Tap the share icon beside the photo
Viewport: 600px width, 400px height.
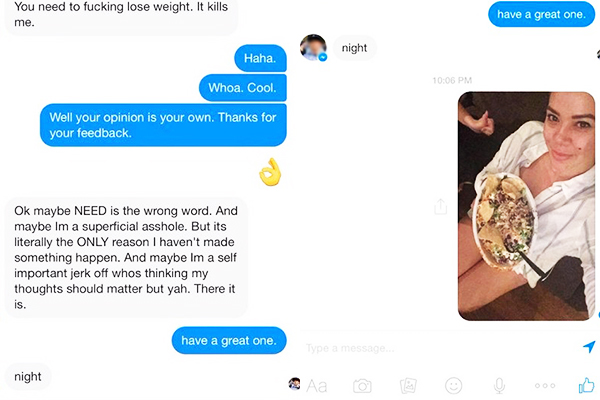[x=440, y=206]
